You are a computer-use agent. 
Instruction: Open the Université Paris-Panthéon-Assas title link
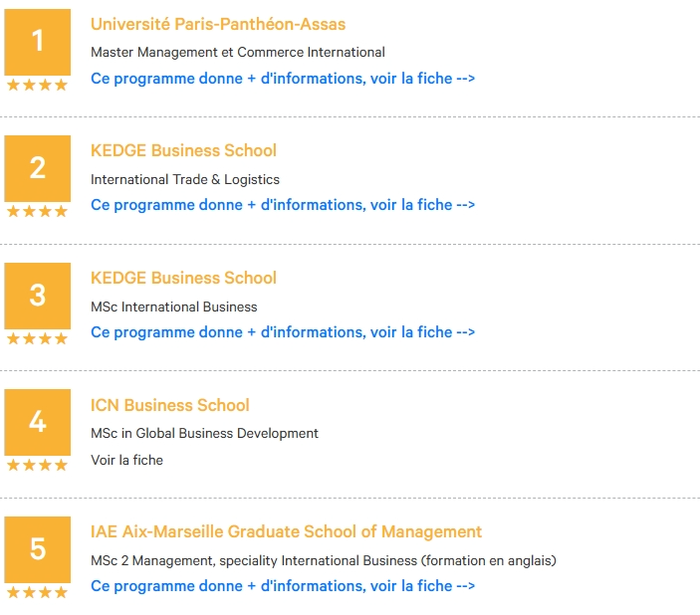(218, 24)
